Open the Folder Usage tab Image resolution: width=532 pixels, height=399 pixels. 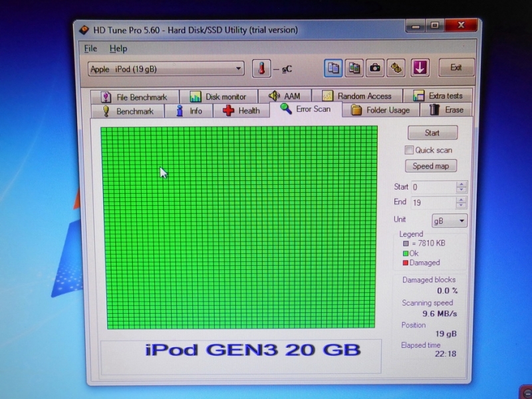tap(380, 110)
